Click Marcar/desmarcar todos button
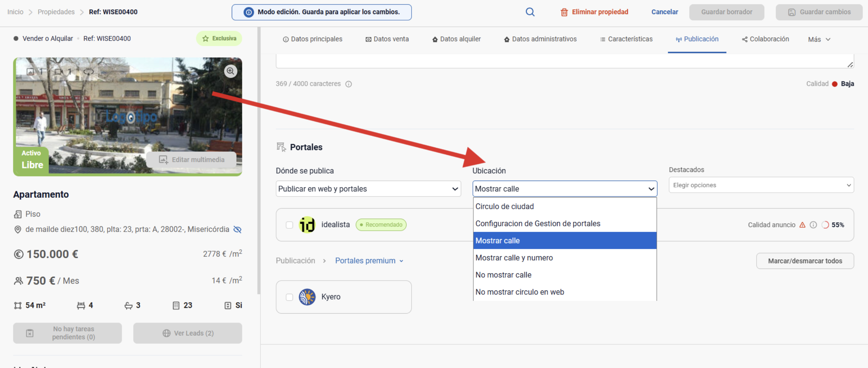Viewport: 868px width, 368px height. 805,261
